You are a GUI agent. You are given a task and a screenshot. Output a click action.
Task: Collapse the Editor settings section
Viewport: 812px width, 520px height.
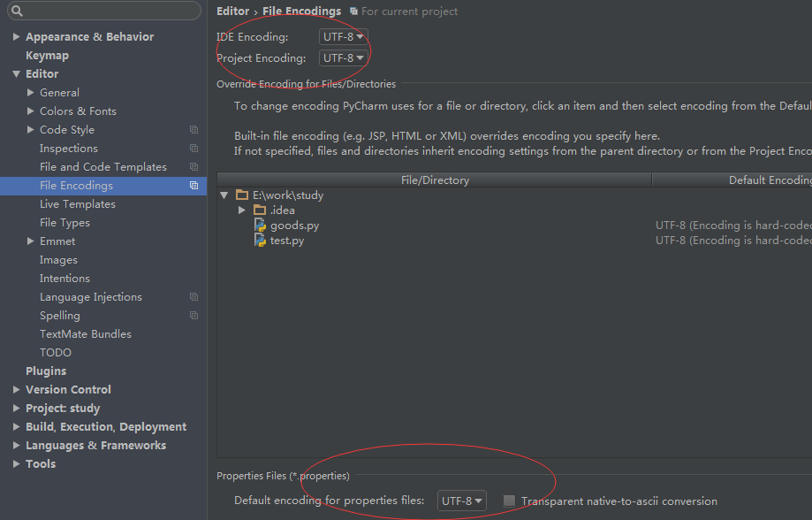[x=16, y=74]
